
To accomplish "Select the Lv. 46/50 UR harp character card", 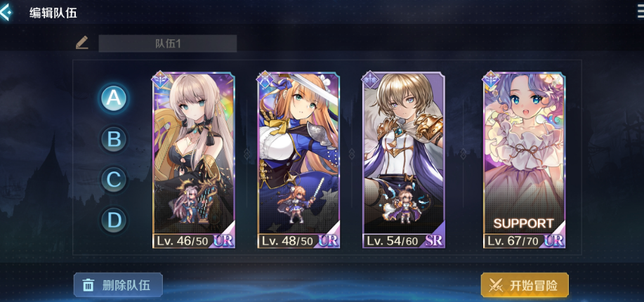I will click(x=193, y=160).
